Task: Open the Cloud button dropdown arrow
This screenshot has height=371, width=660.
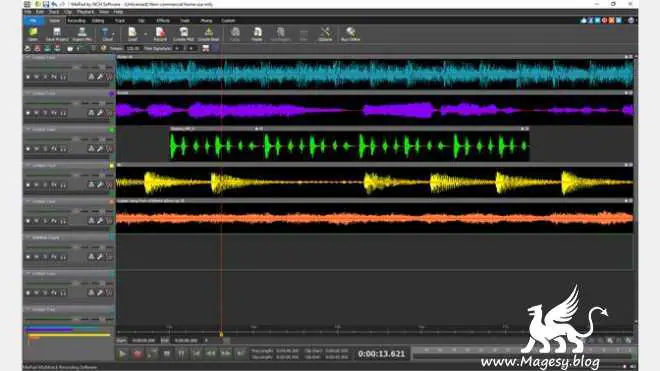Action: click(113, 34)
